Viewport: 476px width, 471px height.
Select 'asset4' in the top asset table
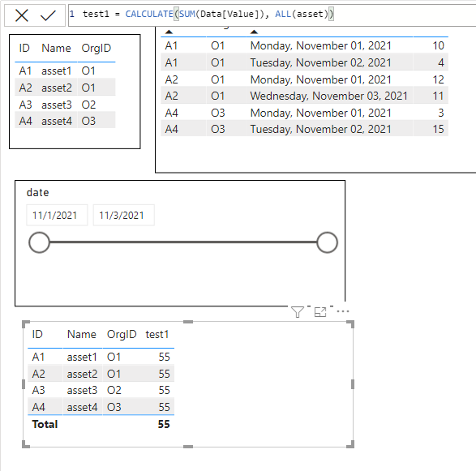57,121
